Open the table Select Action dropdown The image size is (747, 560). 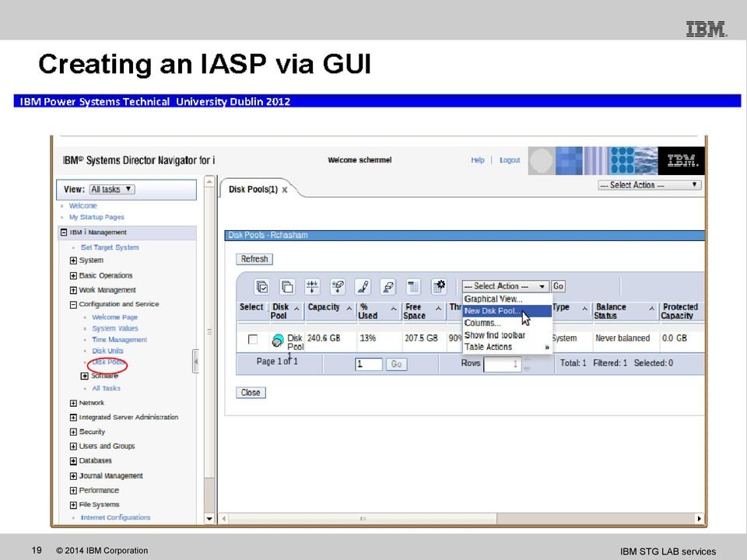505,286
